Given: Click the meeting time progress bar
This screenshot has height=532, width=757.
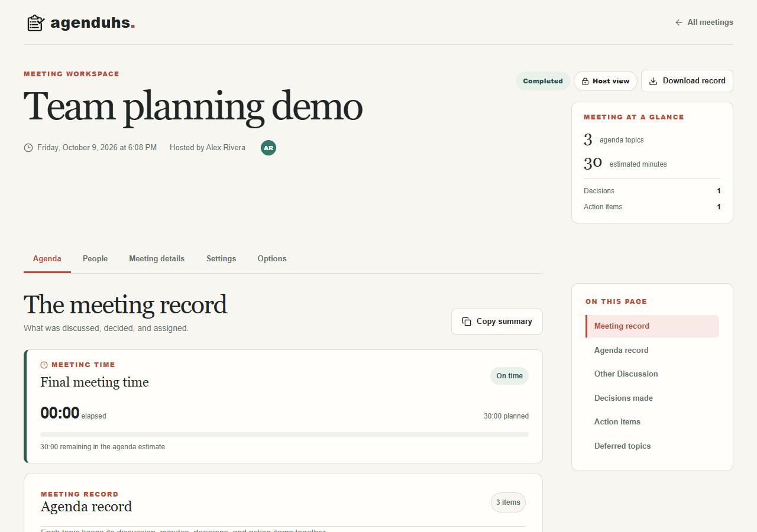Looking at the screenshot, I should [x=284, y=434].
